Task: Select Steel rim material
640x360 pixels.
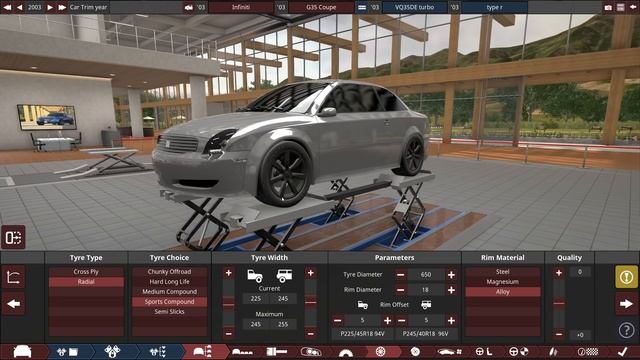Action: (x=502, y=271)
